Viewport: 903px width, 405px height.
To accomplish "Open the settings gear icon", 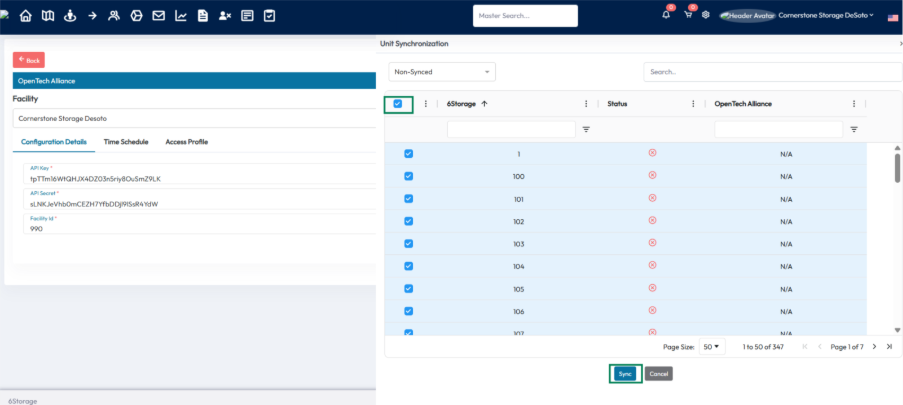I will click(706, 15).
